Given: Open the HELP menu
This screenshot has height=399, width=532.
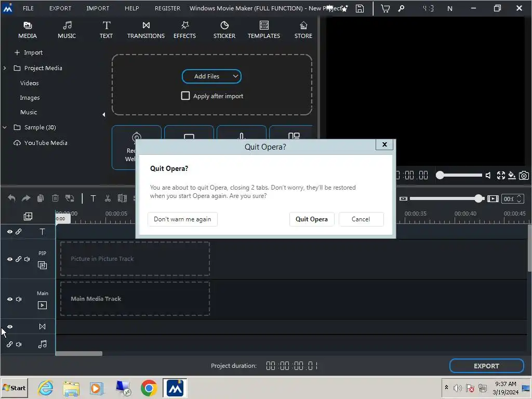Looking at the screenshot, I should (131, 8).
